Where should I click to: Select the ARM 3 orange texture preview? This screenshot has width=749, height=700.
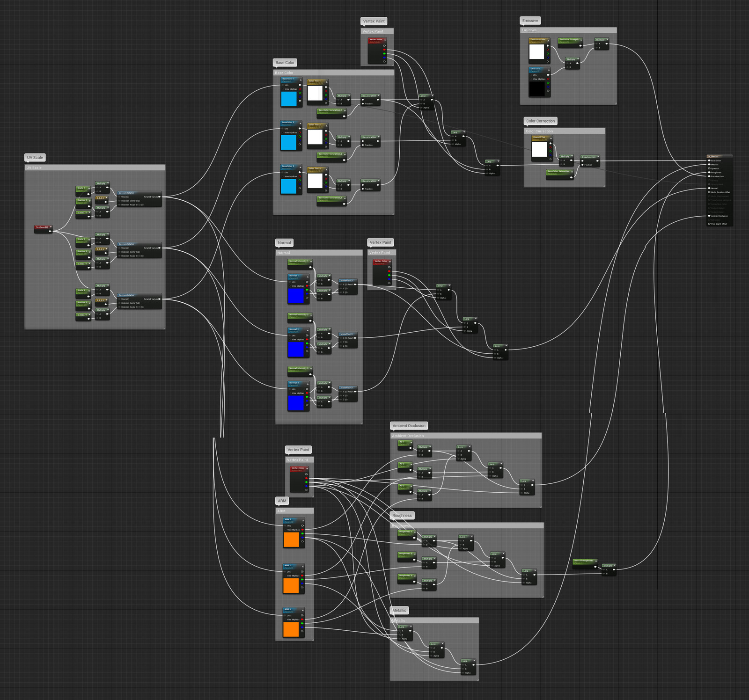tap(291, 629)
